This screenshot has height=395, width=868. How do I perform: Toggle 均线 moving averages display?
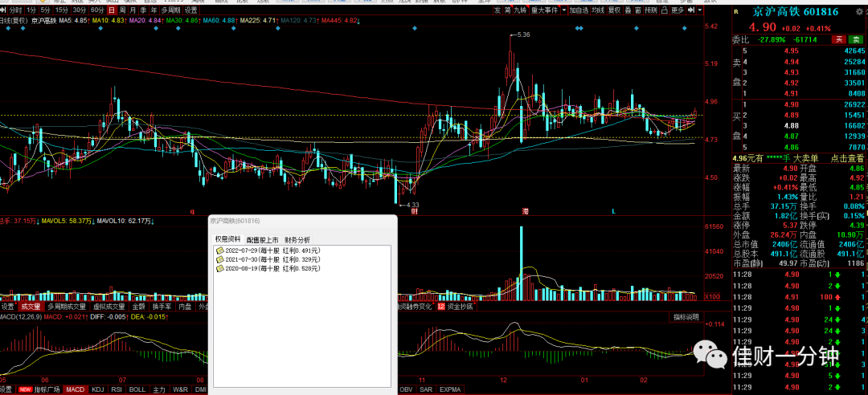pyautogui.click(x=599, y=10)
